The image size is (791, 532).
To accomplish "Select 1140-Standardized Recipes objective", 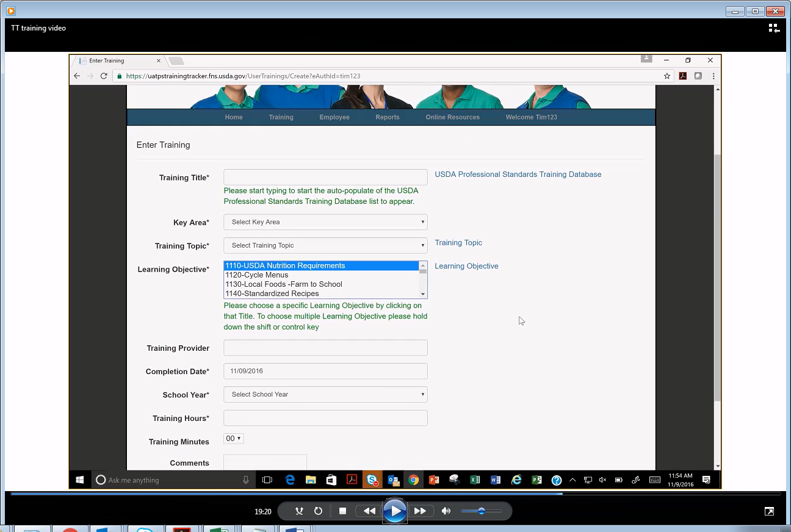I will point(321,293).
